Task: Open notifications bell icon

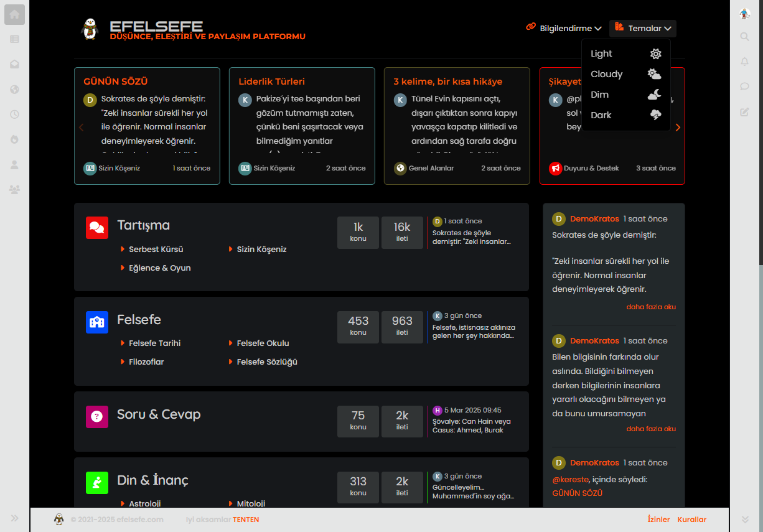Action: point(744,62)
